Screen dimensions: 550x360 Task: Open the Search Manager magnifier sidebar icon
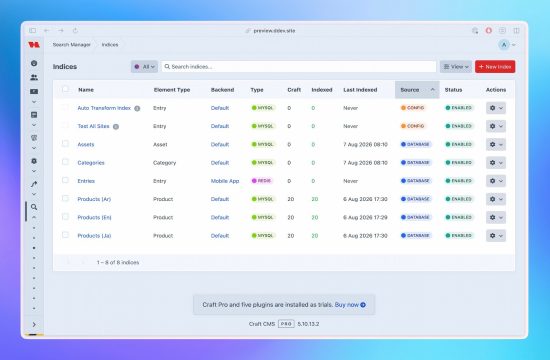tap(34, 207)
